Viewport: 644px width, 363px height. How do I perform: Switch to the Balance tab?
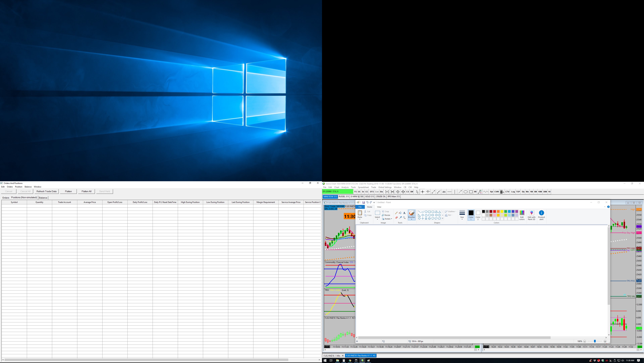43,198
